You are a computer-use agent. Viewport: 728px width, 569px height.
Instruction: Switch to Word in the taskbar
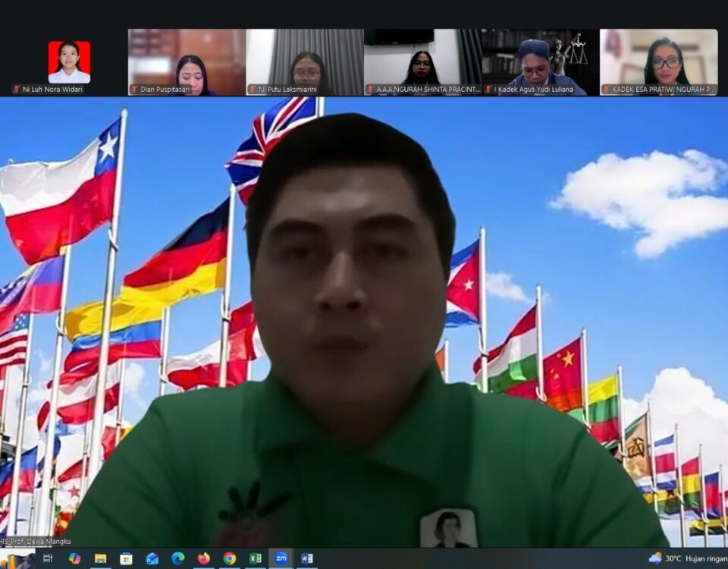click(x=306, y=558)
